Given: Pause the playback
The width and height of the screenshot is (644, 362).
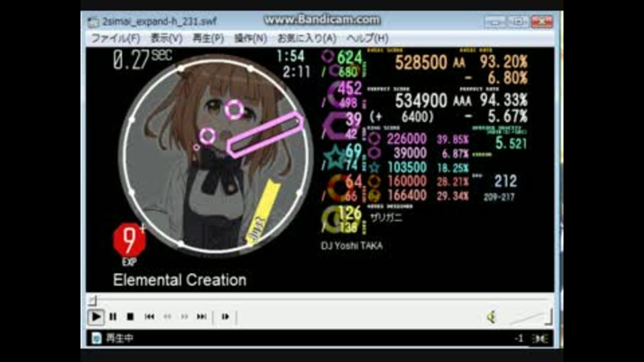Looking at the screenshot, I should (113, 317).
